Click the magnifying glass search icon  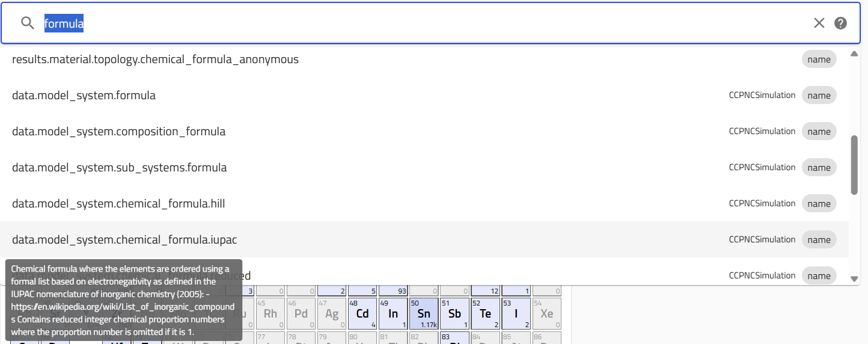pyautogui.click(x=28, y=23)
